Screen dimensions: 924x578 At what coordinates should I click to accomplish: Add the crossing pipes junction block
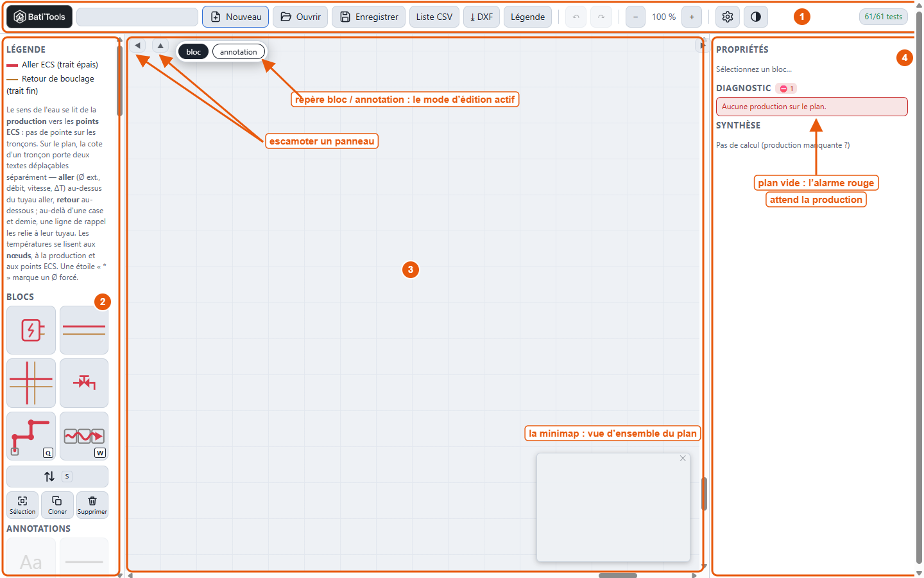click(31, 383)
